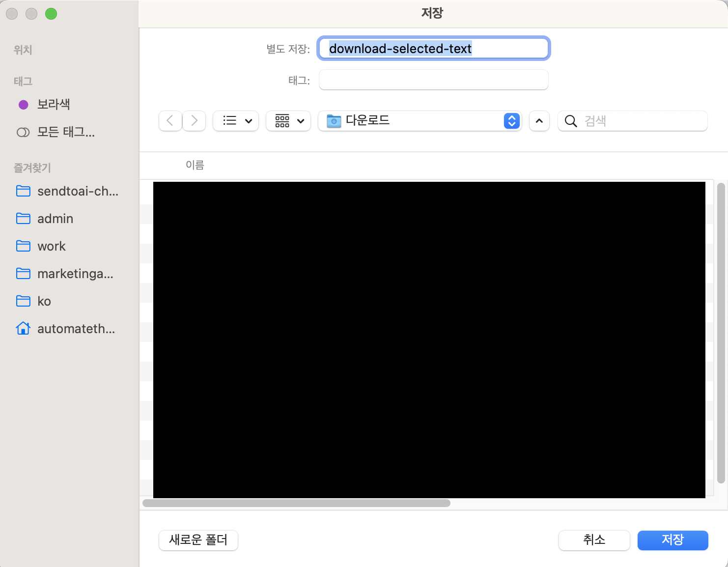The height and width of the screenshot is (567, 728).
Task: Click the 별도 저장 filename field
Action: [x=433, y=49]
